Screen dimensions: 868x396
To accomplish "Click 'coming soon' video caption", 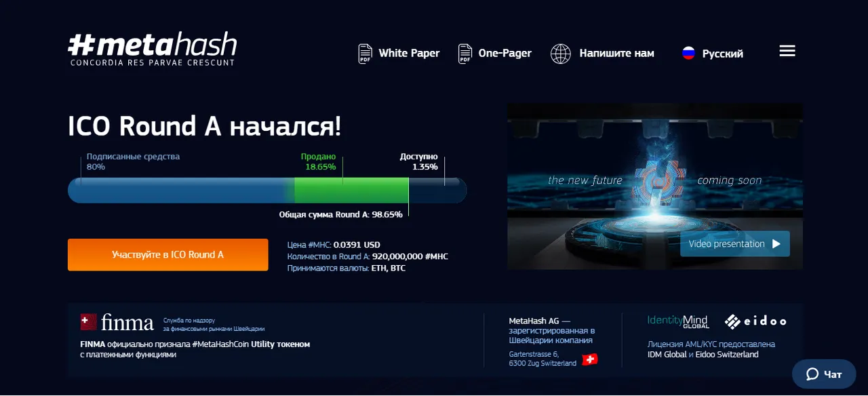I will coord(729,180).
